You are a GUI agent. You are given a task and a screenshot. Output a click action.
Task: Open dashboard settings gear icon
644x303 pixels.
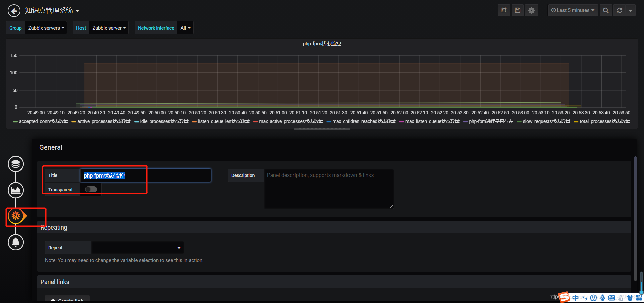coord(532,10)
